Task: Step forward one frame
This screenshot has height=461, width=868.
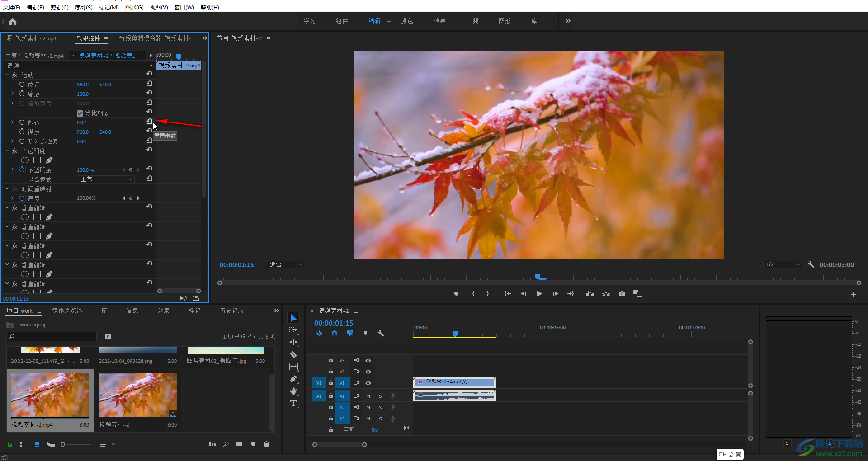Action: [555, 294]
